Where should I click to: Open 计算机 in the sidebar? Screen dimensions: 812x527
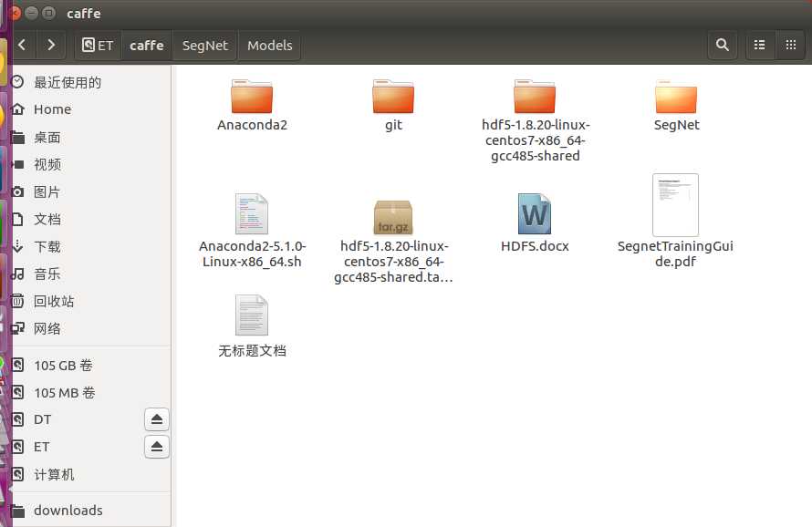click(x=91, y=474)
